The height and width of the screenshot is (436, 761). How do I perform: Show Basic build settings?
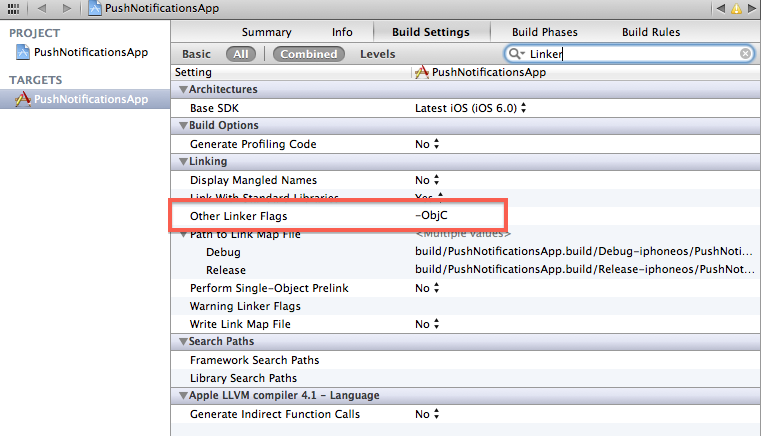coord(196,54)
